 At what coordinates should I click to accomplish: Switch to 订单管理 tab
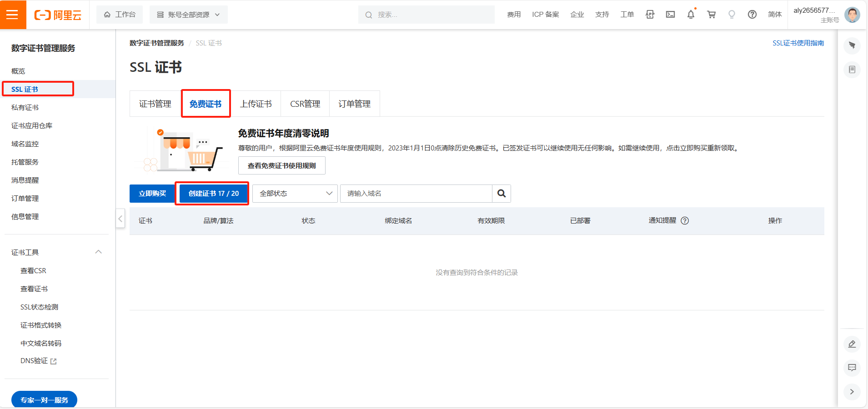(x=355, y=104)
